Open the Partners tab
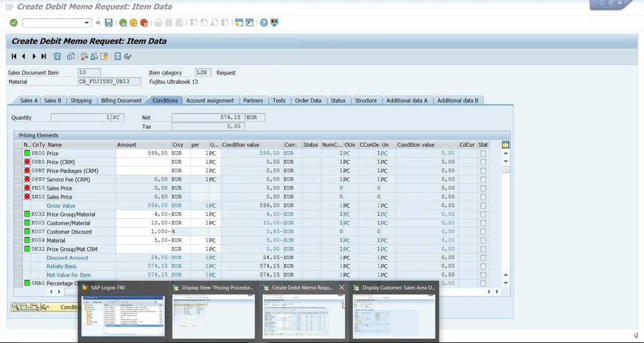 pyautogui.click(x=253, y=101)
